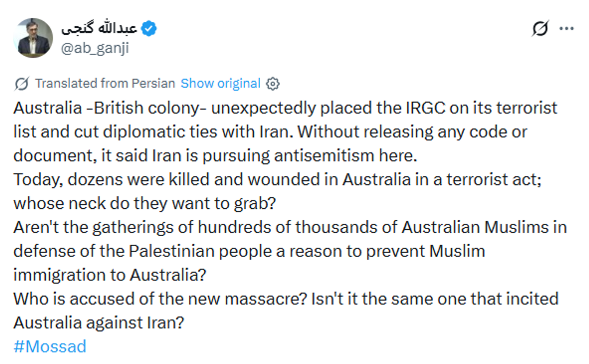Image resolution: width=589 pixels, height=364 pixels.
Task: Click the line starting 'Australia -British colony-'
Action: [x=285, y=108]
